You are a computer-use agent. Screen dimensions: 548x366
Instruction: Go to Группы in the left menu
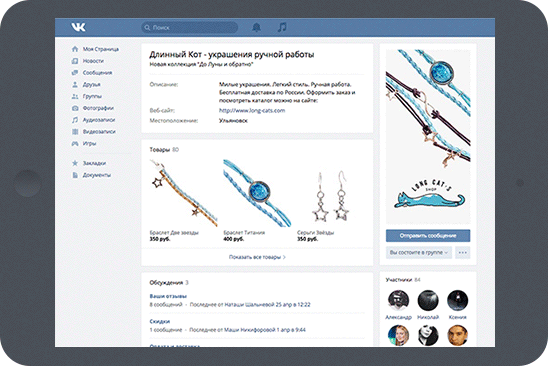click(x=92, y=96)
